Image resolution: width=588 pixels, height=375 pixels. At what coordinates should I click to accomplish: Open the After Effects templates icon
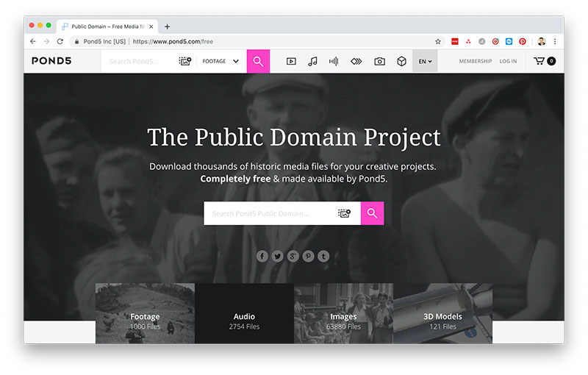(x=356, y=61)
